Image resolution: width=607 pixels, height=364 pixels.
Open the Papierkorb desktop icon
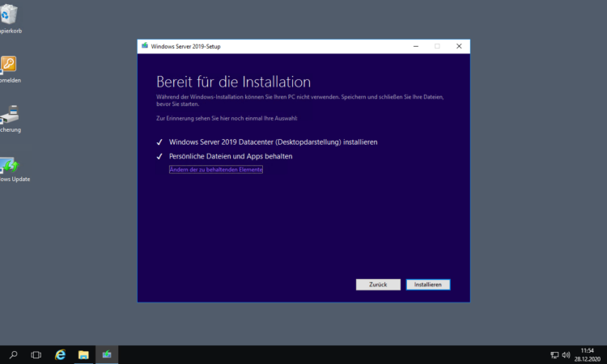[9, 19]
